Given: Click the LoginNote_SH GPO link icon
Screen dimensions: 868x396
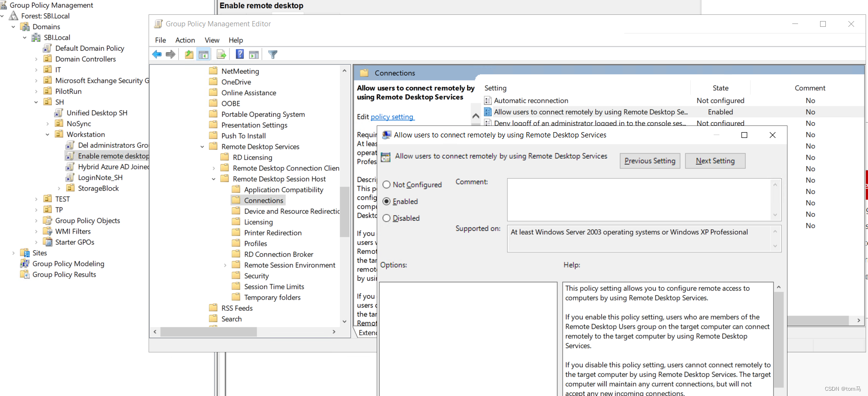Looking at the screenshot, I should tap(70, 178).
